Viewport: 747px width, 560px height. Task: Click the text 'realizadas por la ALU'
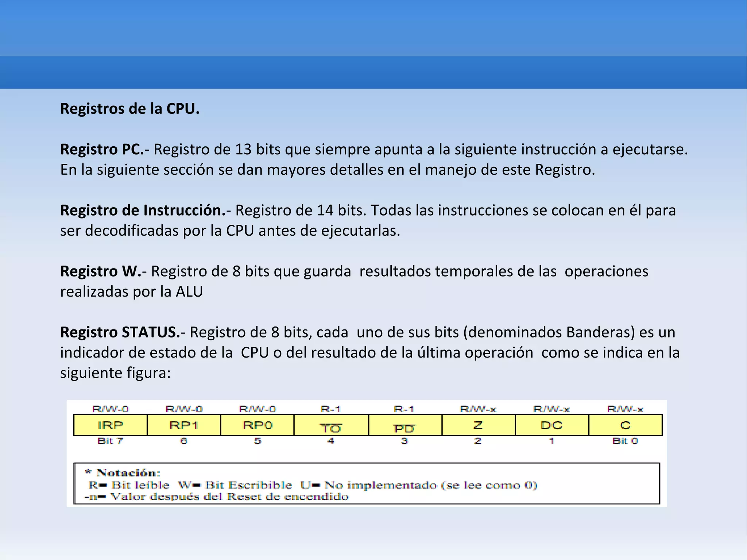131,291
